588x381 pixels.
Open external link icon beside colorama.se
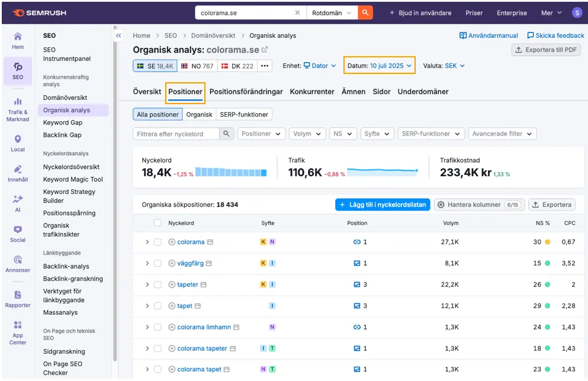coord(265,50)
